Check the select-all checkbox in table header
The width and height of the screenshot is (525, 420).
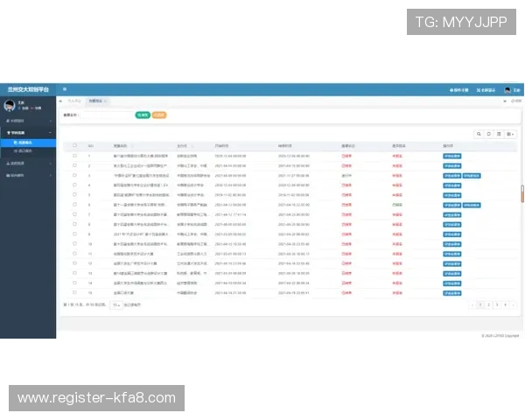click(x=75, y=146)
